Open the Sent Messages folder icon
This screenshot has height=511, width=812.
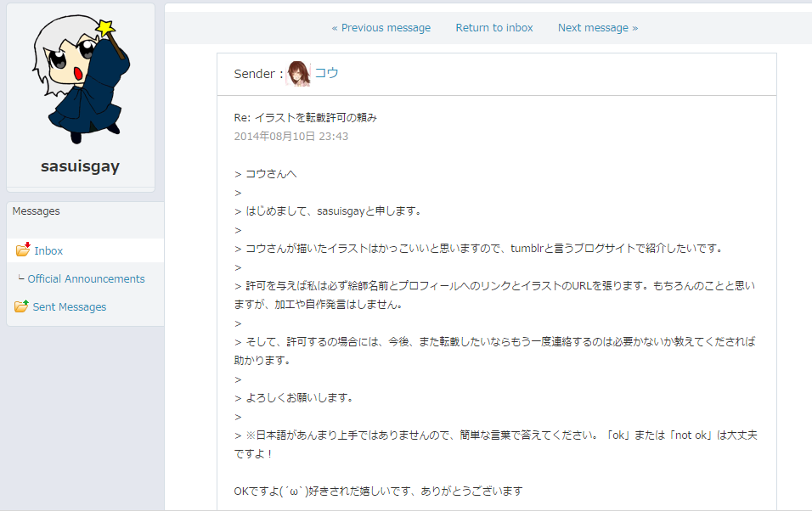point(21,306)
